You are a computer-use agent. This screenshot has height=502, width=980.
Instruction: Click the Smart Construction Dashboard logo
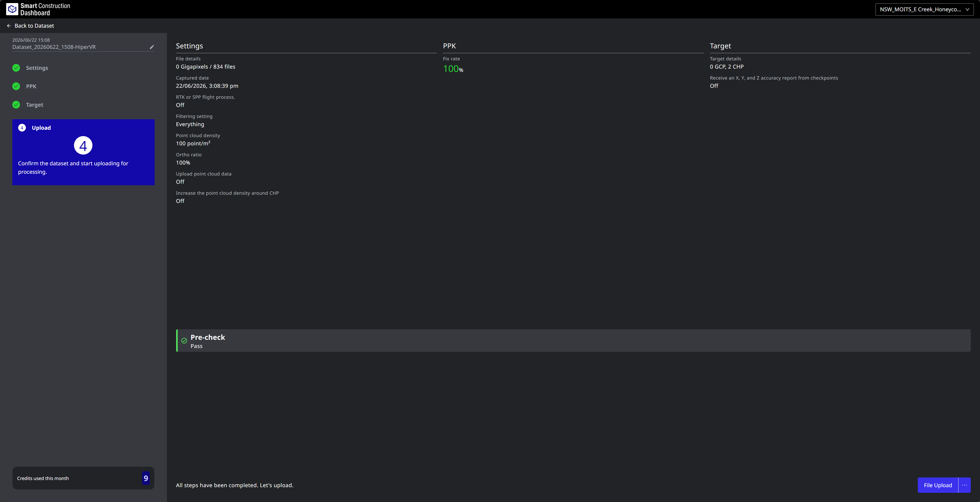coord(38,9)
